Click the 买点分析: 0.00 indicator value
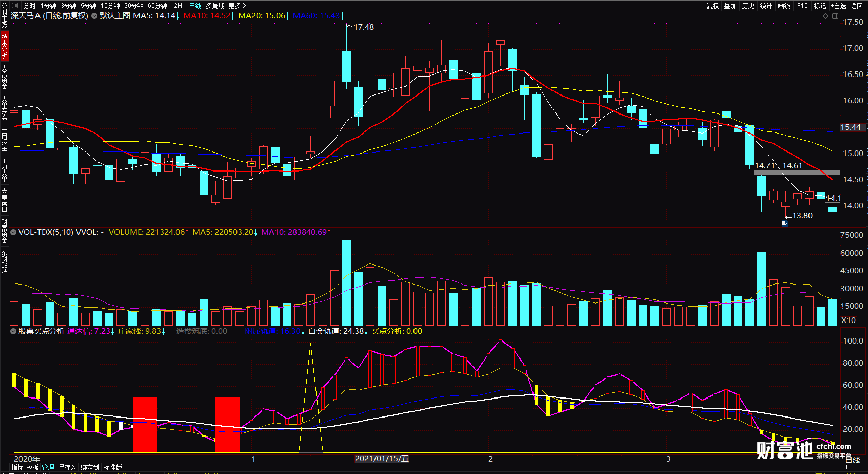The width and height of the screenshot is (868, 474). point(397,331)
